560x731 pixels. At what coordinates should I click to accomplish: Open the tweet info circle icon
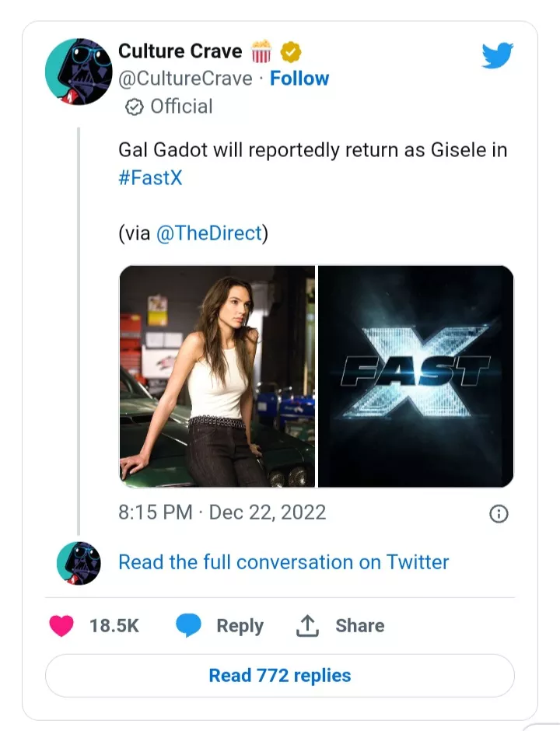pos(498,514)
